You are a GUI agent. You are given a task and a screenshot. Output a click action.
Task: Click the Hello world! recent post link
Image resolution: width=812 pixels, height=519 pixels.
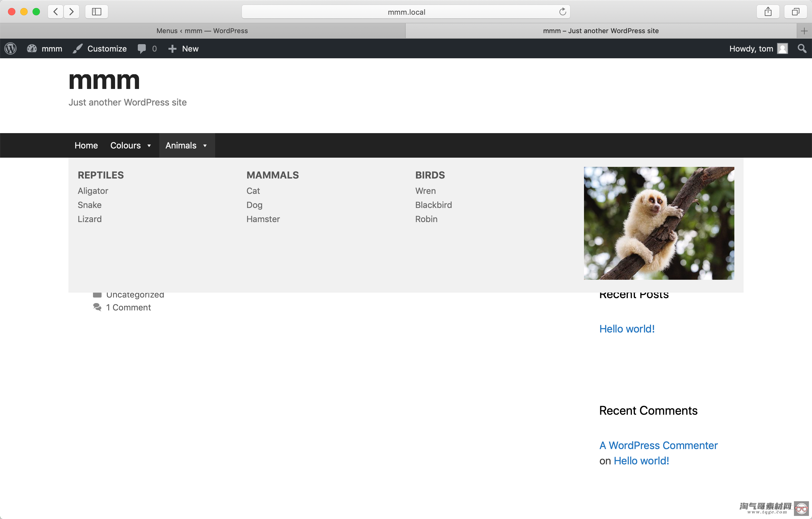(627, 329)
